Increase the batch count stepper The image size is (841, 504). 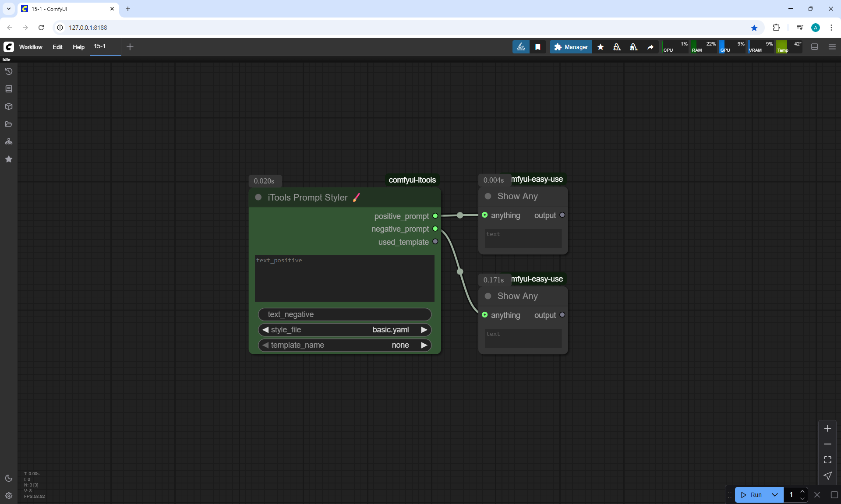pos(802,492)
